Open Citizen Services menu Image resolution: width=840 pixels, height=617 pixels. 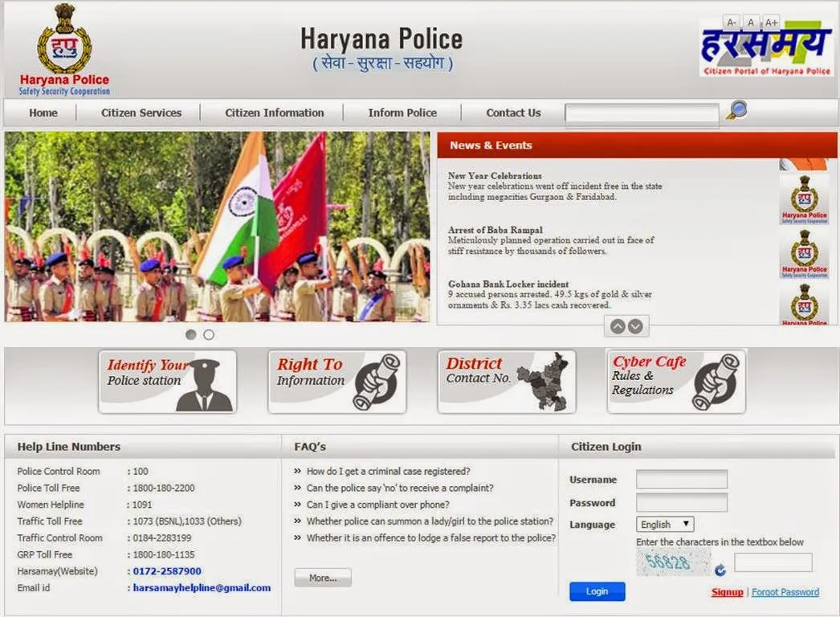(x=141, y=113)
